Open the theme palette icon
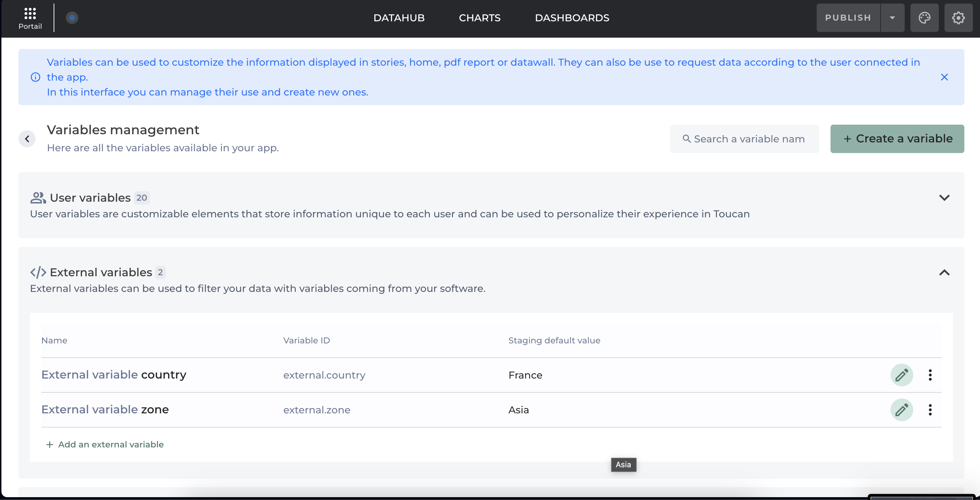 [x=924, y=18]
